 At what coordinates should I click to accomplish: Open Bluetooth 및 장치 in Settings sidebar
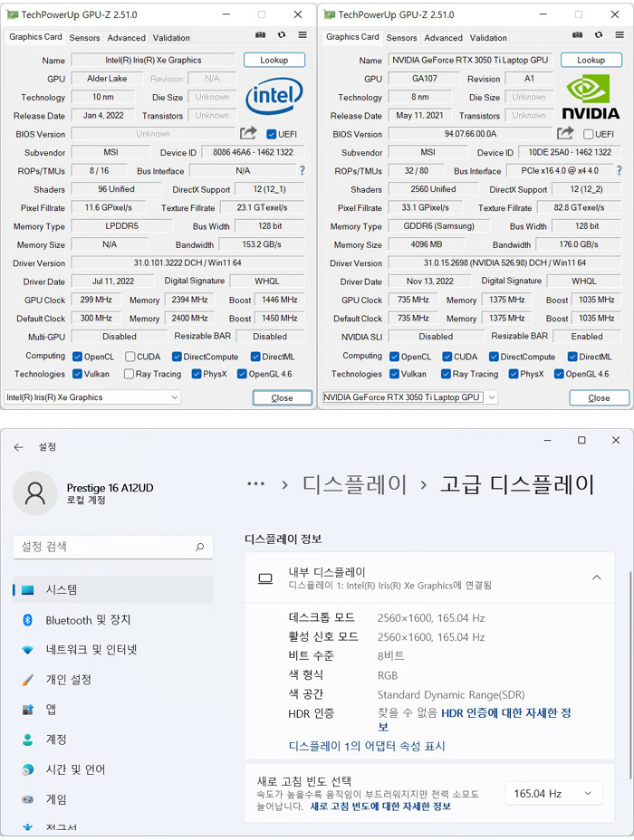[88, 620]
